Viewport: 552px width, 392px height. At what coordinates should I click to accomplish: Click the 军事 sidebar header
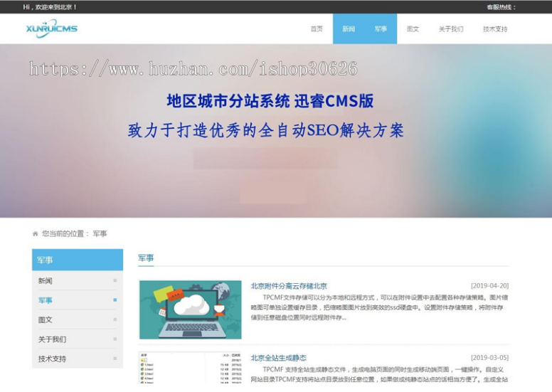pyautogui.click(x=78, y=260)
